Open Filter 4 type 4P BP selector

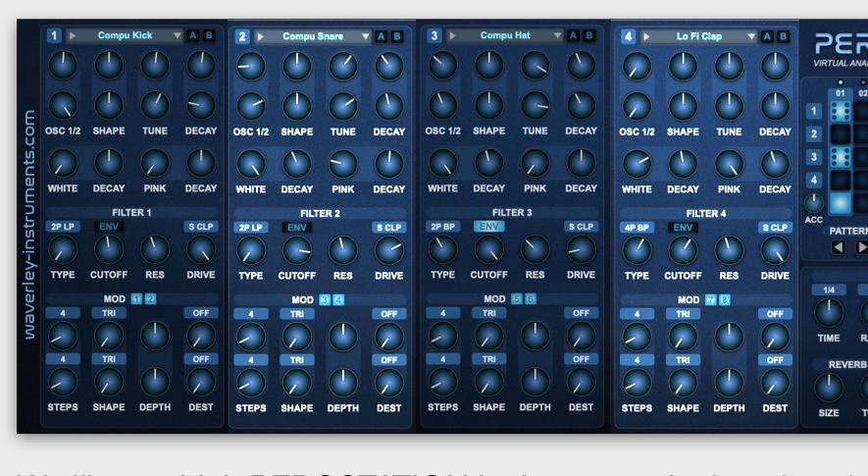(x=637, y=227)
